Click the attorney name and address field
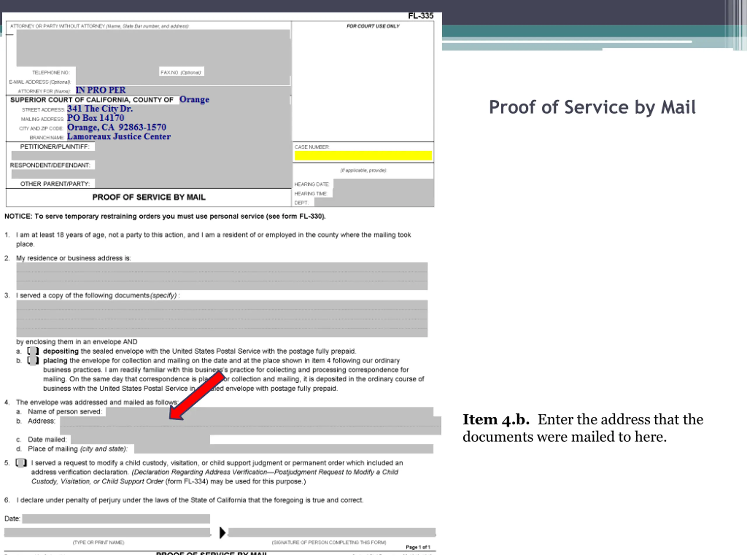 click(153, 48)
